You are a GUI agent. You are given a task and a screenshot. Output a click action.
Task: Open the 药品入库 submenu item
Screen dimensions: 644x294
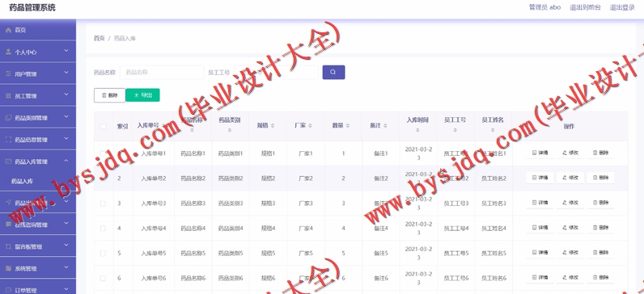(22, 181)
